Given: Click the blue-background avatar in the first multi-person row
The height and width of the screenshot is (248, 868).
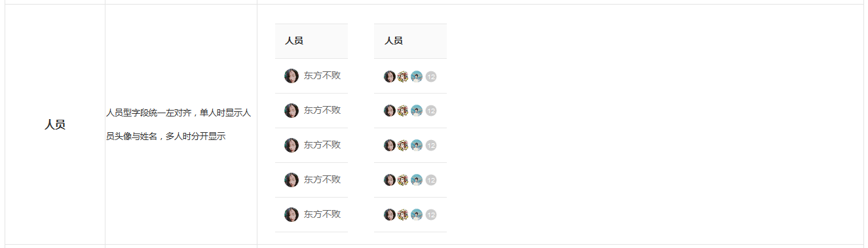Looking at the screenshot, I should coord(417,77).
